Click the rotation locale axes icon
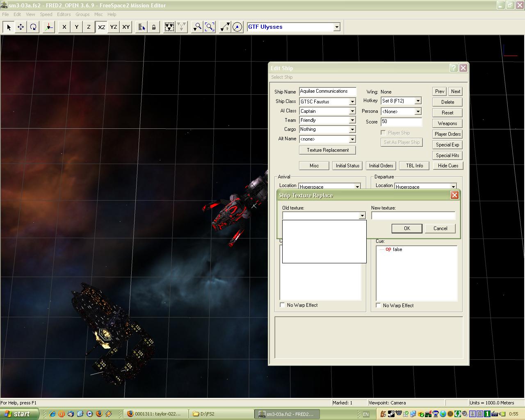 tap(48, 27)
